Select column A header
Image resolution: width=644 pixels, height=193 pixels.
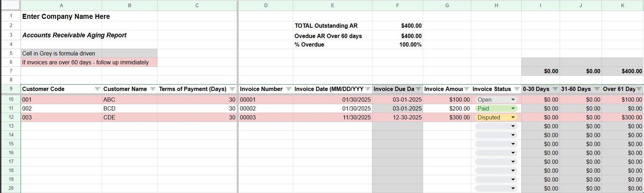pyautogui.click(x=61, y=5)
